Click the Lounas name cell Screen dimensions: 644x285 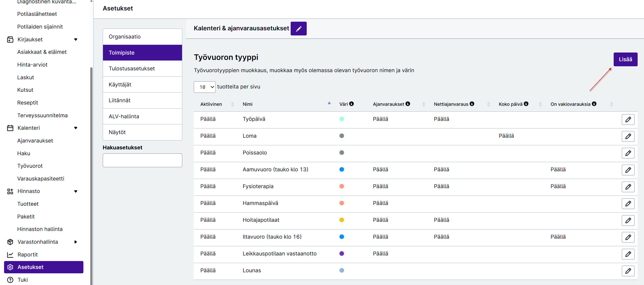252,270
